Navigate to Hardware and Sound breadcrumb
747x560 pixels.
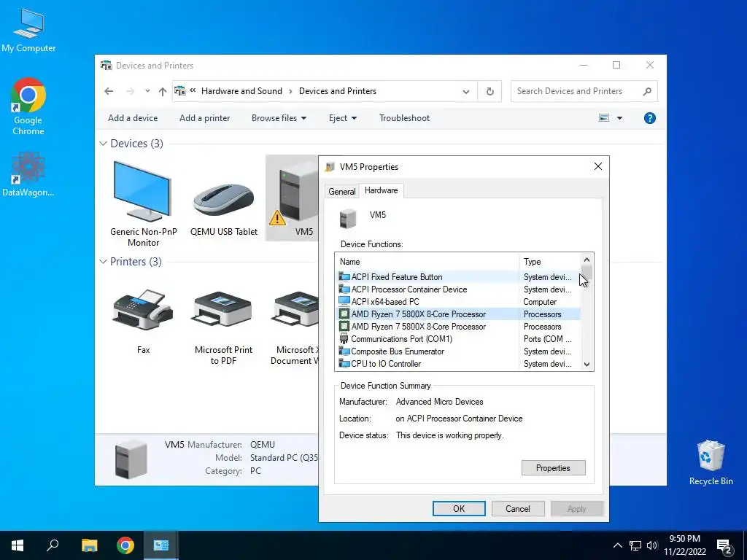click(241, 91)
